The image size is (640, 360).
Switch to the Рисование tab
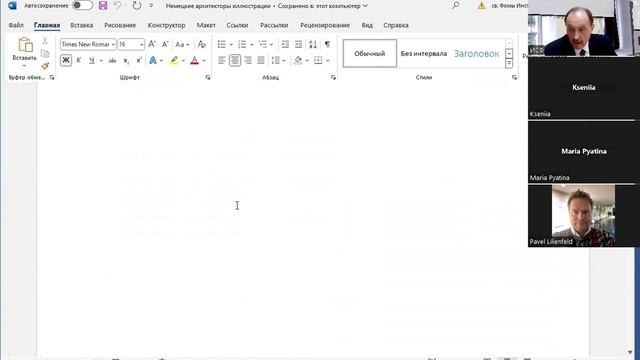coord(120,25)
